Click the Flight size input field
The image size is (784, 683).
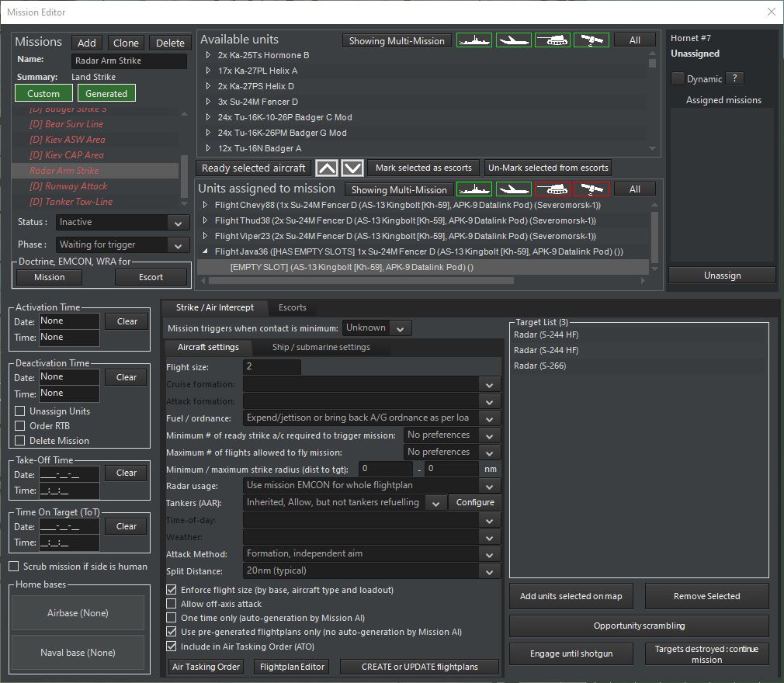tap(272, 367)
